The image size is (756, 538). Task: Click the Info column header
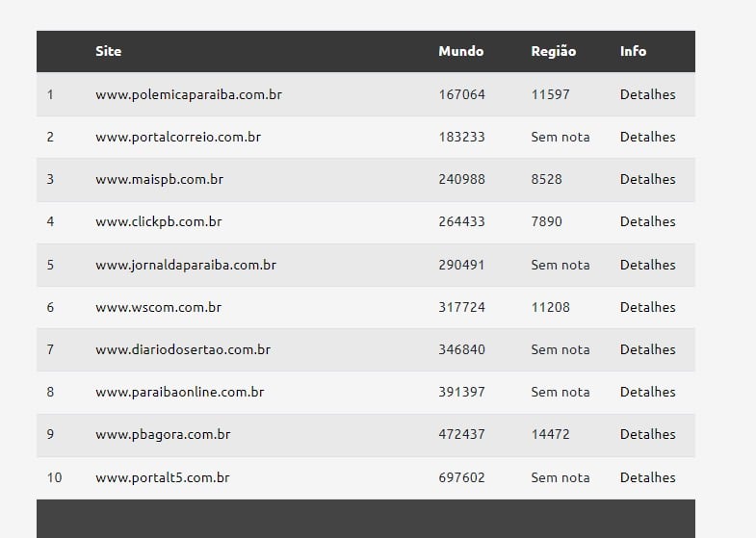pos(633,51)
